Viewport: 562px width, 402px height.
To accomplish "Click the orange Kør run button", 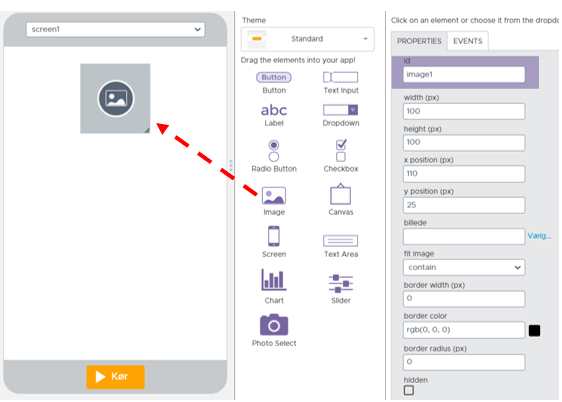I will tap(115, 377).
